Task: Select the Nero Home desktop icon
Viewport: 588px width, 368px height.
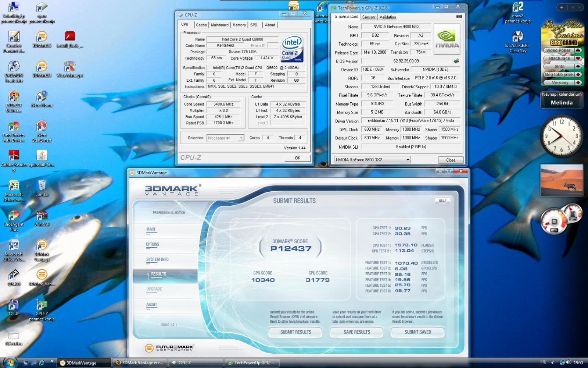Action: tap(42, 99)
